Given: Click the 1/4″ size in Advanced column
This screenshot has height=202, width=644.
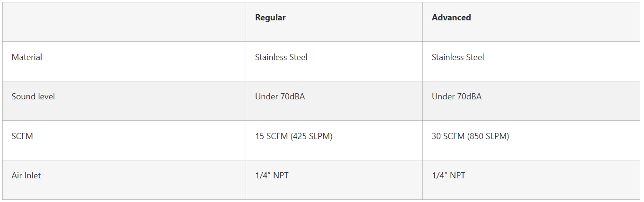Looking at the screenshot, I should tap(439, 176).
